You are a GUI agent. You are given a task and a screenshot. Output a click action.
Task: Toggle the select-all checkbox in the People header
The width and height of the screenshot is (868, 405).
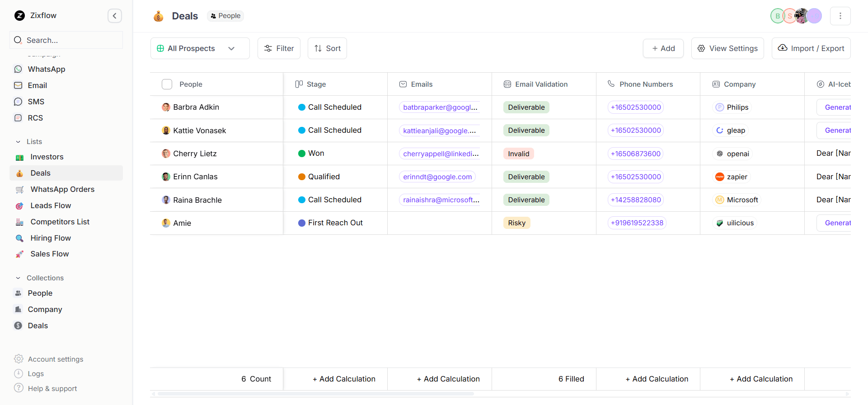[167, 84]
